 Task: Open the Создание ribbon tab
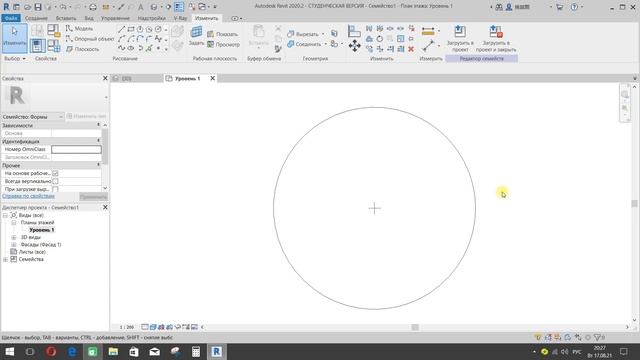click(x=36, y=18)
